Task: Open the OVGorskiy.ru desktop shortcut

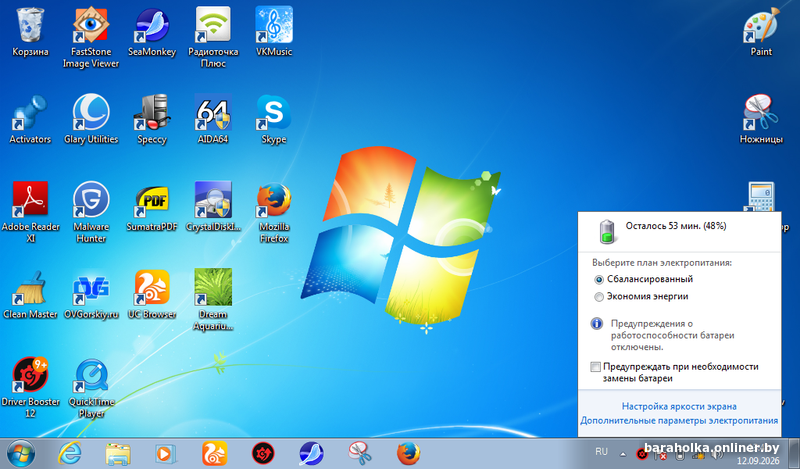Action: click(x=91, y=294)
